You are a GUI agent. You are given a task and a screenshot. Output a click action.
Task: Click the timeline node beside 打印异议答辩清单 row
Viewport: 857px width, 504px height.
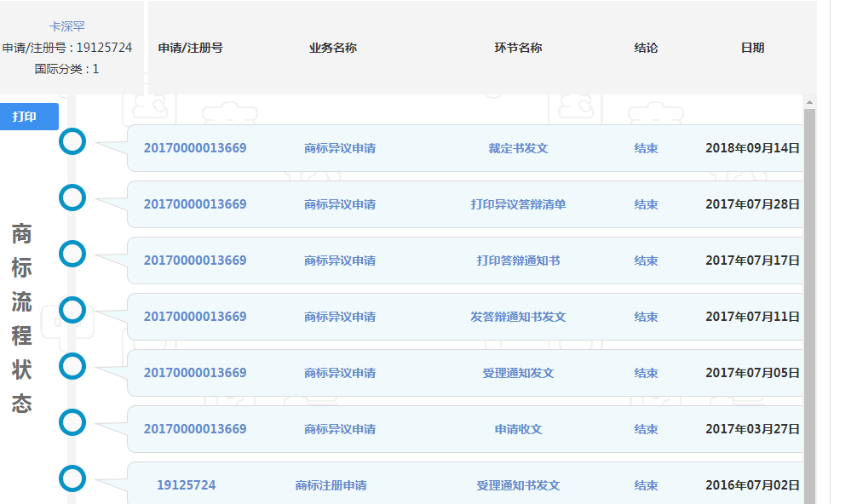coord(72,198)
